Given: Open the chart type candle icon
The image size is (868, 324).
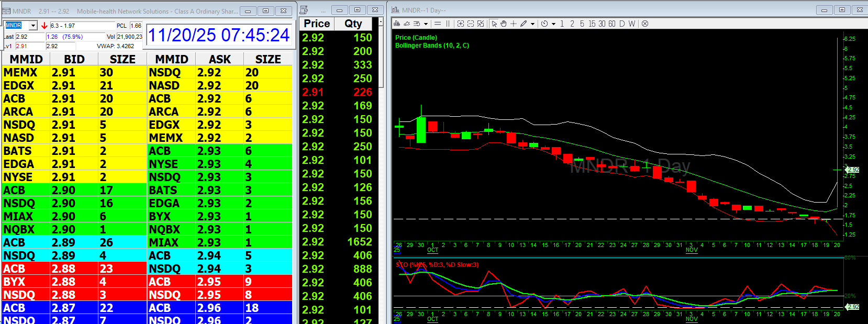Looking at the screenshot, I should coord(397,24).
